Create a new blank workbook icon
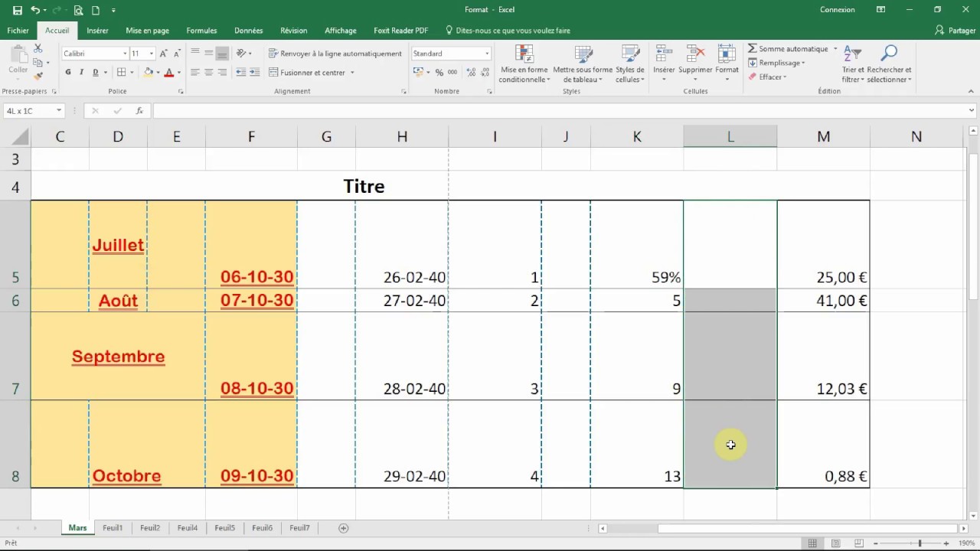 96,10
